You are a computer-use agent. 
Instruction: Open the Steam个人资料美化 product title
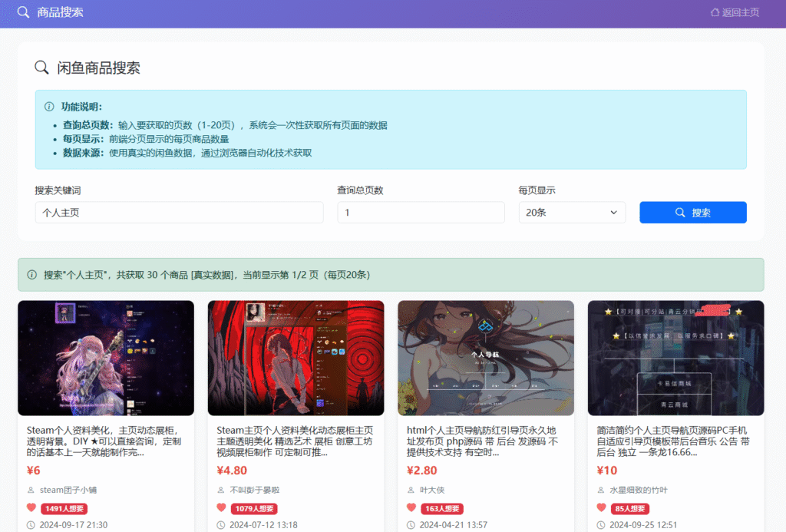[x=104, y=441]
